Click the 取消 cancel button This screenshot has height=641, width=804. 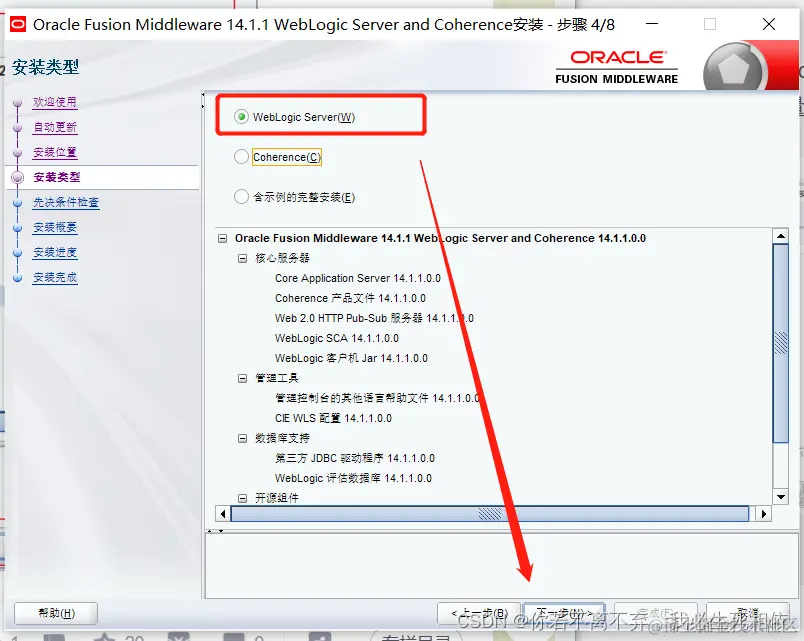[x=748, y=613]
